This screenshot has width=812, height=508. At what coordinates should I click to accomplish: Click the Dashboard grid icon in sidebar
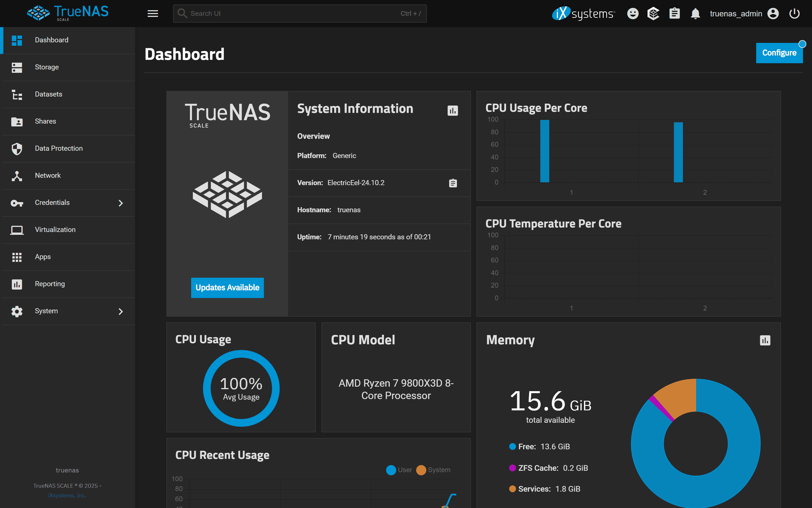click(x=17, y=40)
